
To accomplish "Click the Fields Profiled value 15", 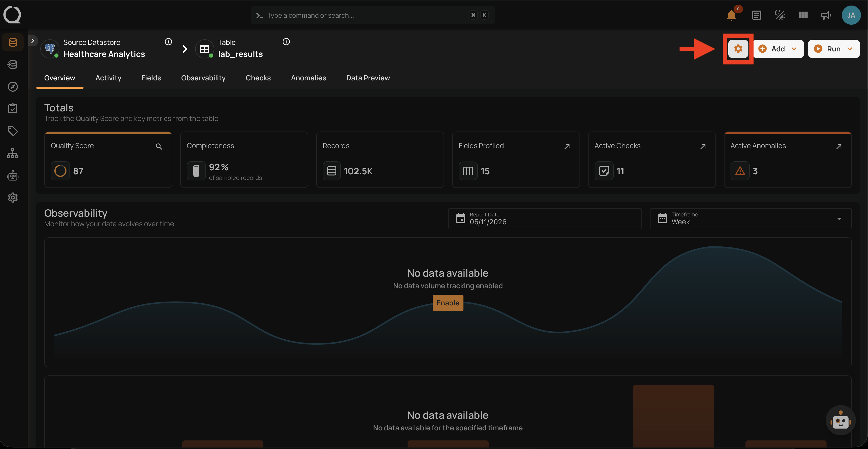I will [x=485, y=171].
